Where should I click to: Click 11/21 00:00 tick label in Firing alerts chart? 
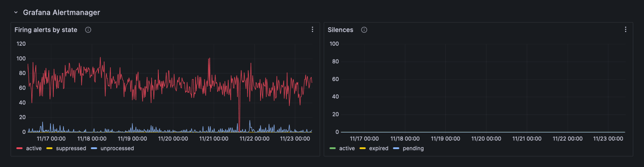point(214,139)
